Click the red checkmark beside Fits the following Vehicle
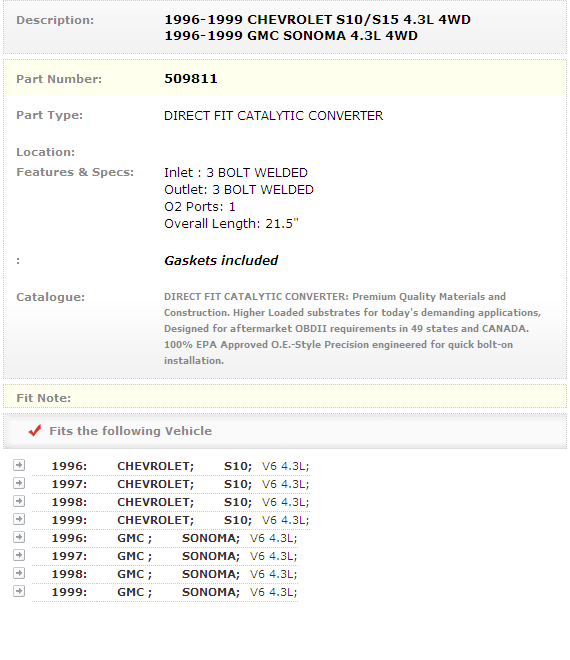Image resolution: width=570 pixels, height=660 pixels. [x=35, y=431]
